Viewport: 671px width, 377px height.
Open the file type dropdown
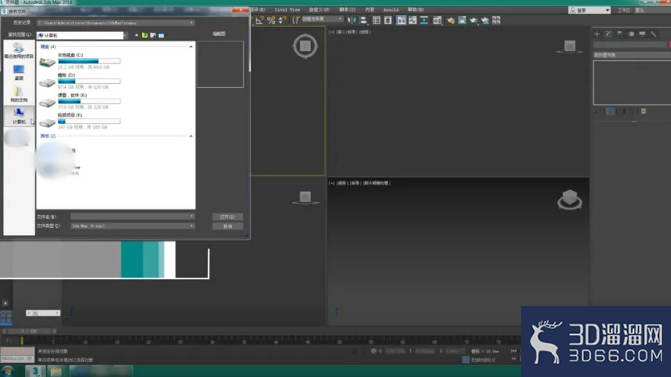(x=192, y=226)
